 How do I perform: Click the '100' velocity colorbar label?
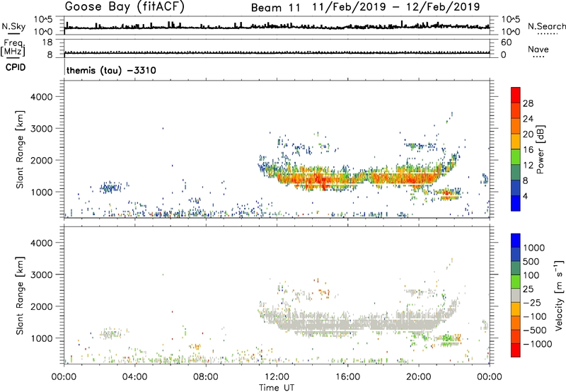pos(531,275)
